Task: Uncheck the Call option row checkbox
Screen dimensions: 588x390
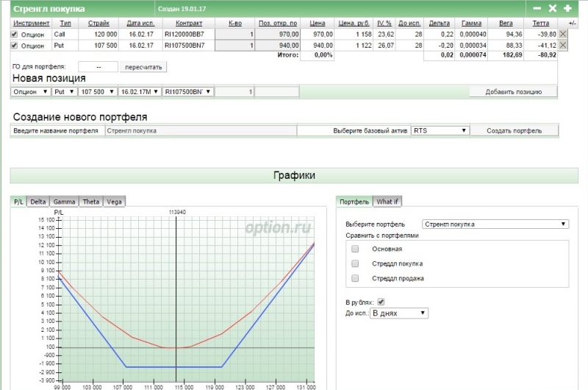Action: click(x=15, y=34)
